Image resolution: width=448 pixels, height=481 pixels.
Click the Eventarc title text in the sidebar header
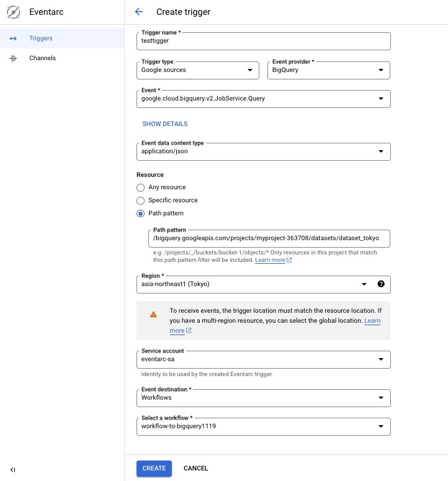47,12
